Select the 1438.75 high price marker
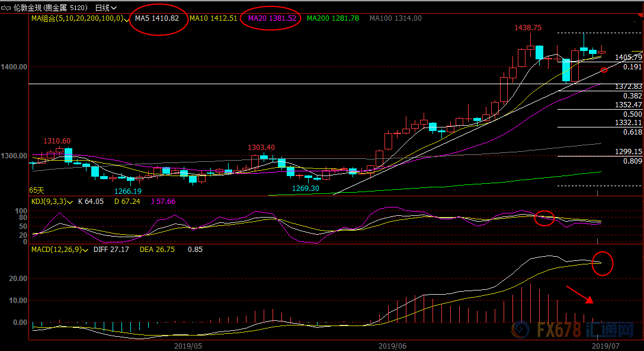The height and width of the screenshot is (351, 644). 528,27
